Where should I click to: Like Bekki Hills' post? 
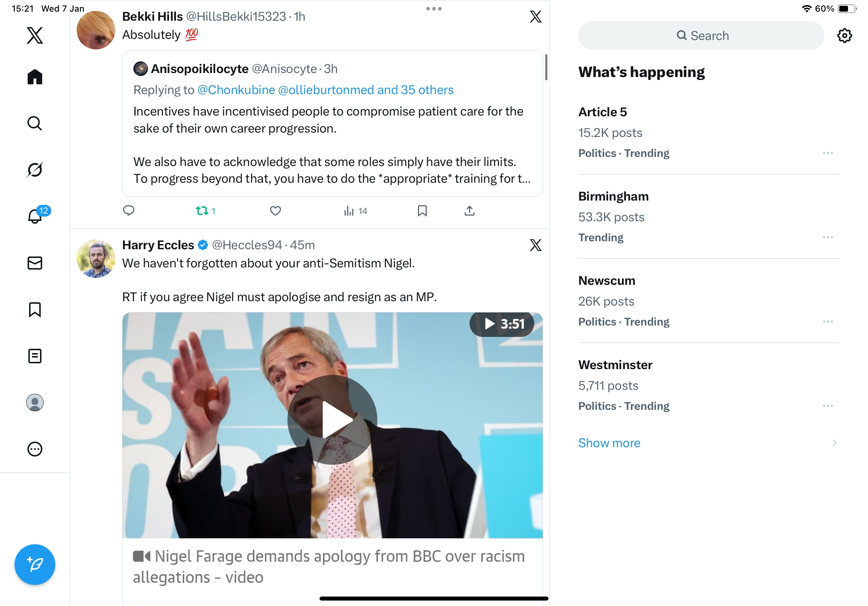[x=275, y=211]
